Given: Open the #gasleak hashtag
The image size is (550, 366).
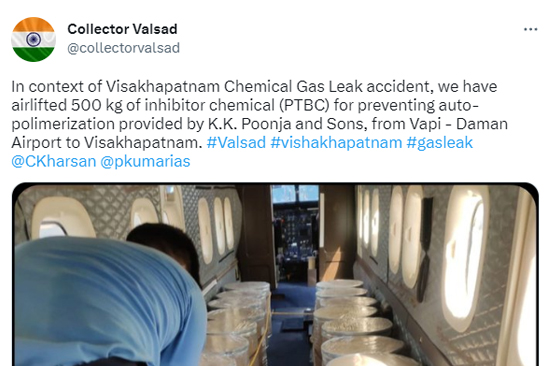Looking at the screenshot, I should click(440, 143).
